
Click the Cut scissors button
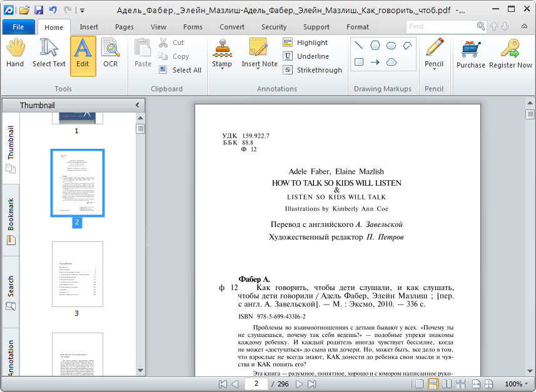[x=171, y=43]
